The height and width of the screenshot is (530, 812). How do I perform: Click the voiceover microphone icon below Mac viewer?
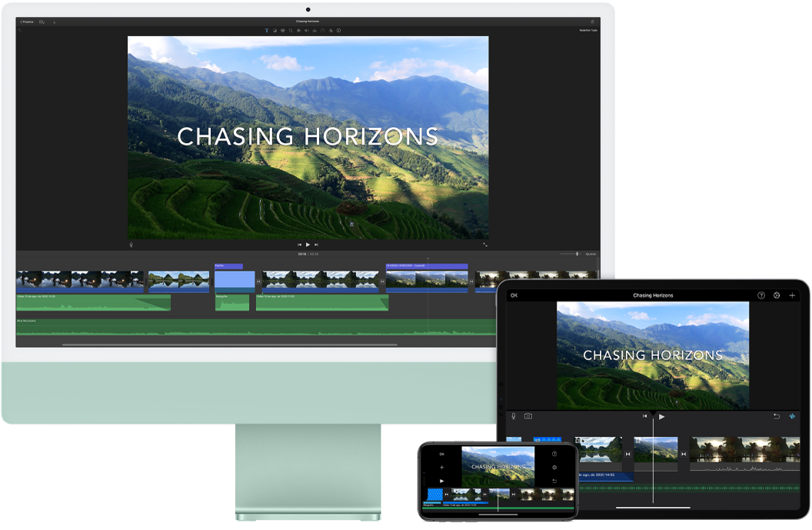[131, 245]
